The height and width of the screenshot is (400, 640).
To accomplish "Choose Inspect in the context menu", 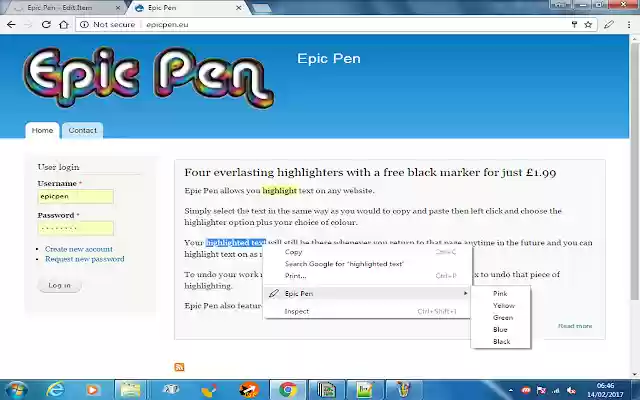I will (367, 311).
